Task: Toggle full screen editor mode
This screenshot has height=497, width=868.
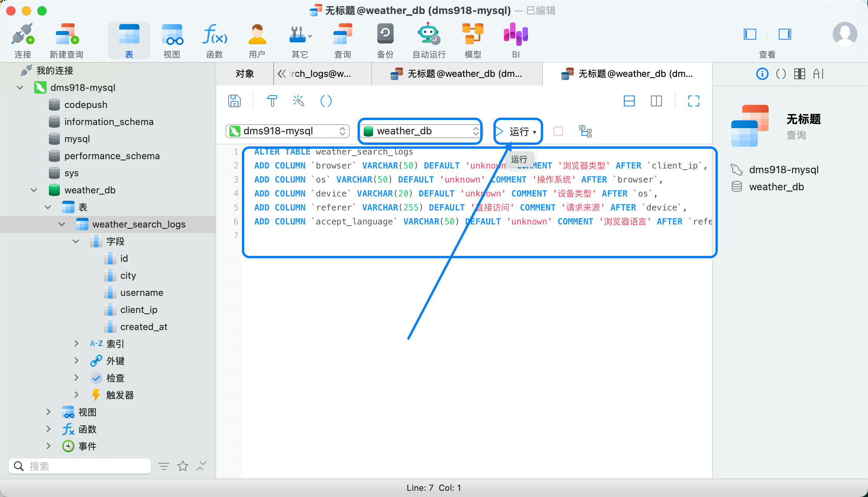Action: coord(693,101)
